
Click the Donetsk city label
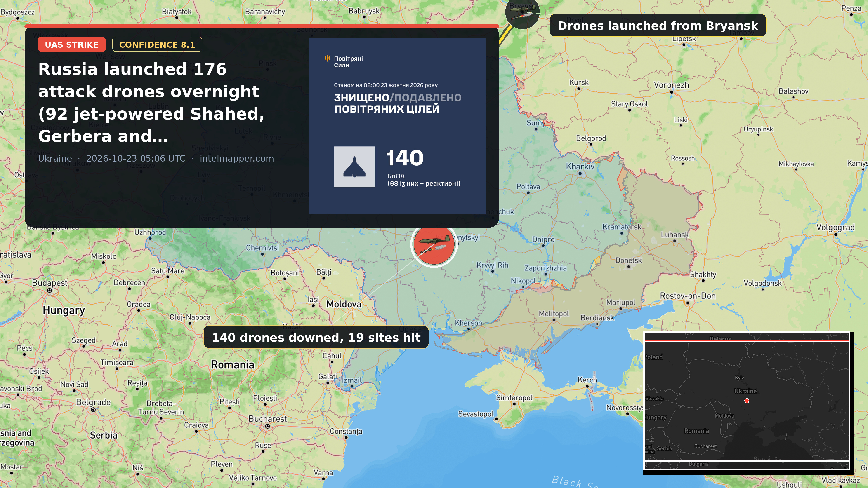(628, 260)
